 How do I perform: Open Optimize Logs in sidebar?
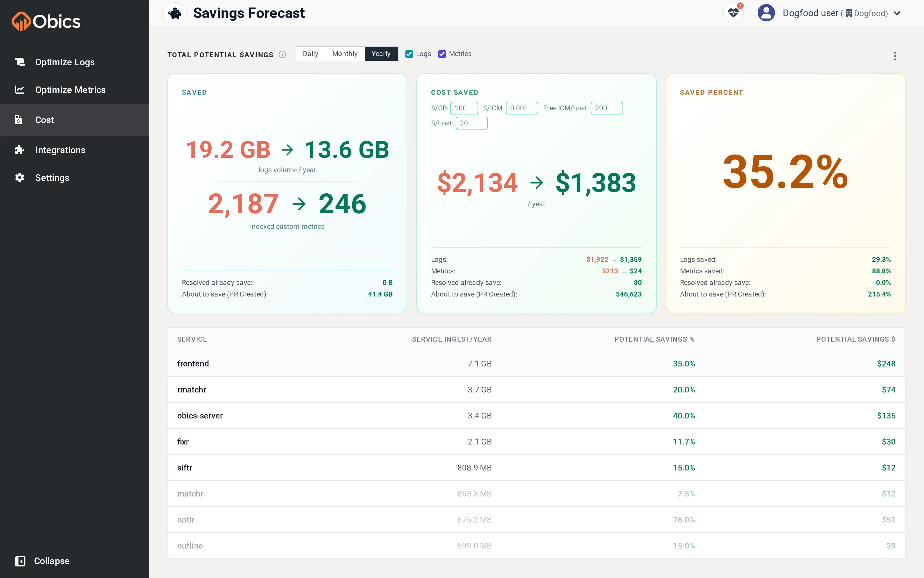74,62
